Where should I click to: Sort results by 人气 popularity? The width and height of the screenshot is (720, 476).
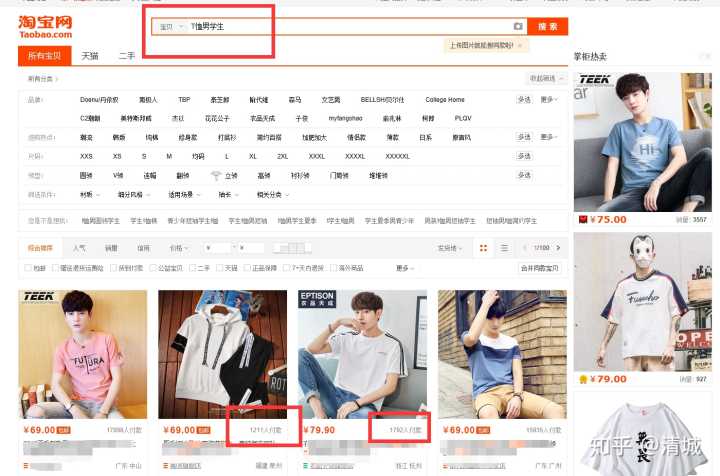tap(79, 248)
